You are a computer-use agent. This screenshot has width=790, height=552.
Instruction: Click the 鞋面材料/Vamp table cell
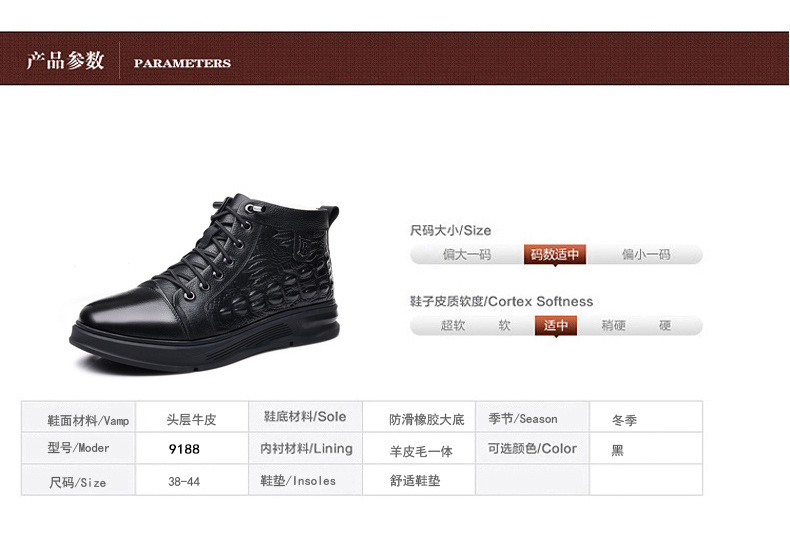tap(79, 417)
